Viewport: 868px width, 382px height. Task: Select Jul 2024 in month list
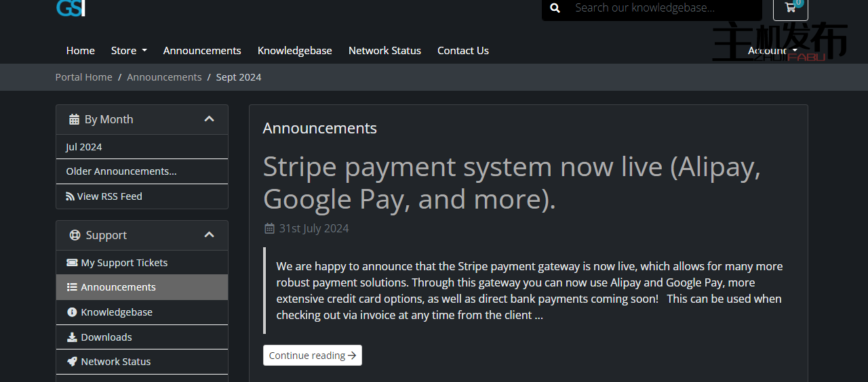84,147
